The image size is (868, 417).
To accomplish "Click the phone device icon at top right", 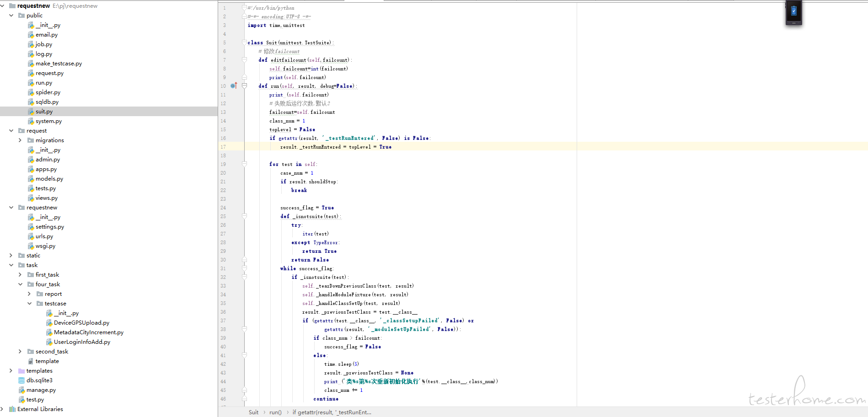I will pyautogui.click(x=794, y=13).
